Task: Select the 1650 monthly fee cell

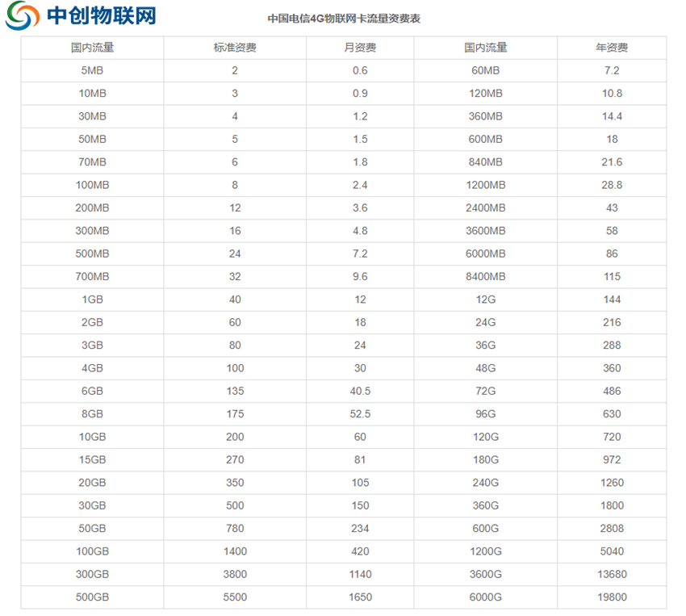Action: tap(360, 597)
